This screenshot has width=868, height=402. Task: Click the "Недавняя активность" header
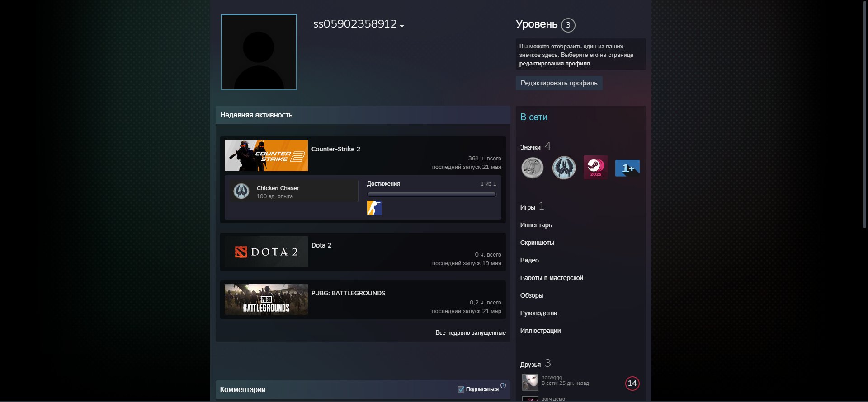tap(256, 115)
